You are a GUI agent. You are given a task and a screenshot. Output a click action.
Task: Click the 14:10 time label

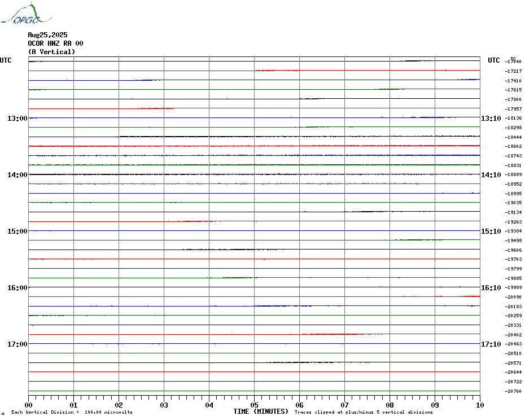tap(491, 175)
